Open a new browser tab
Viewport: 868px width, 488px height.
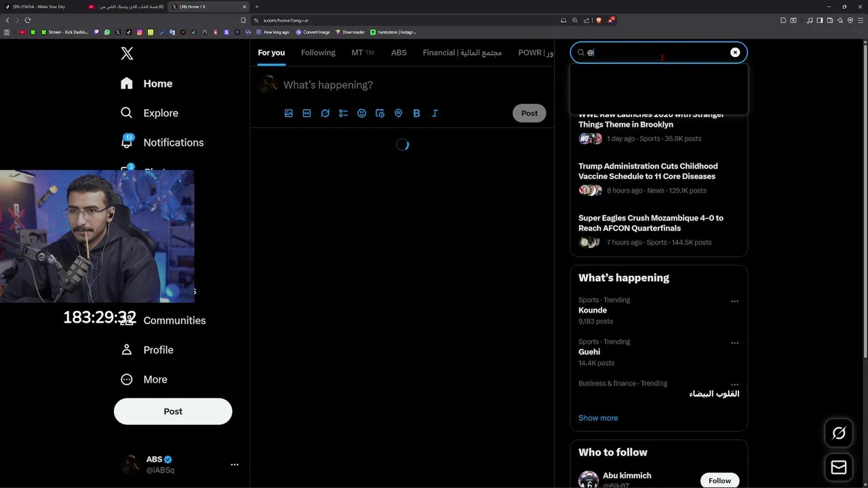tap(257, 7)
